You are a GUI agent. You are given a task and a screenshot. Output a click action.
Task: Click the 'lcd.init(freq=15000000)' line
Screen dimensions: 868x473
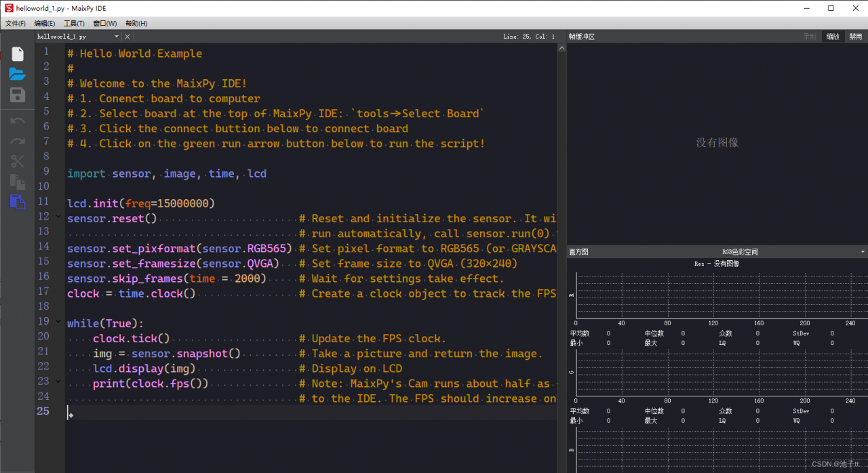[x=141, y=203]
